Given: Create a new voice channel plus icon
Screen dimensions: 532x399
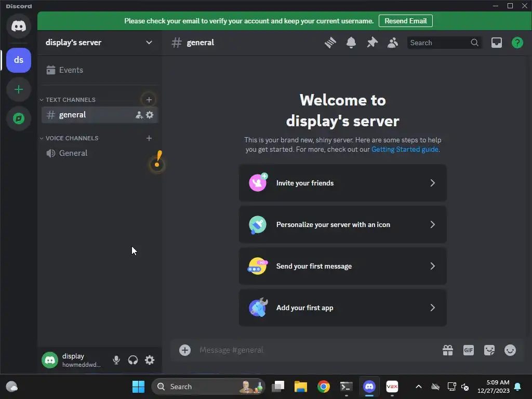Looking at the screenshot, I should (149, 138).
